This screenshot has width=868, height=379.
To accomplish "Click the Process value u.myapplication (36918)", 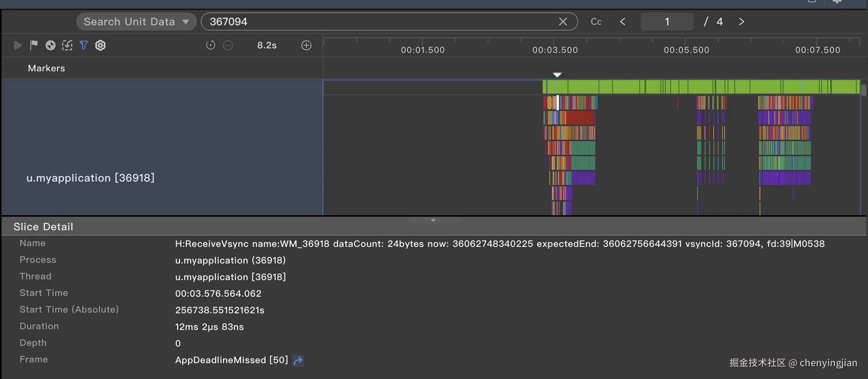I will click(230, 260).
